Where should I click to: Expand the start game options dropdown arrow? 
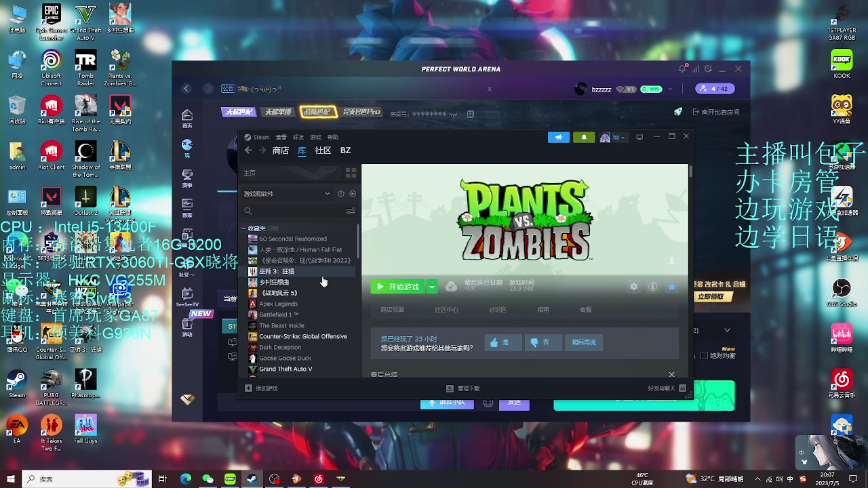431,287
